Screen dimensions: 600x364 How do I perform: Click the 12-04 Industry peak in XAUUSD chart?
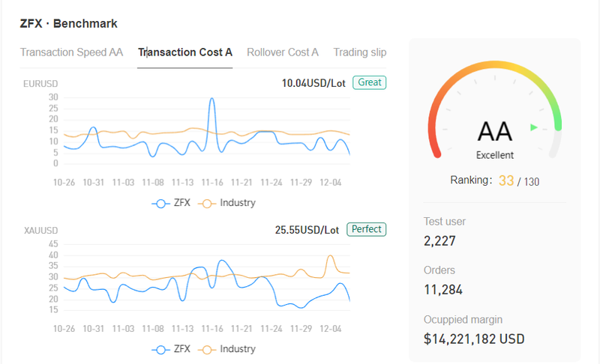[330, 256]
